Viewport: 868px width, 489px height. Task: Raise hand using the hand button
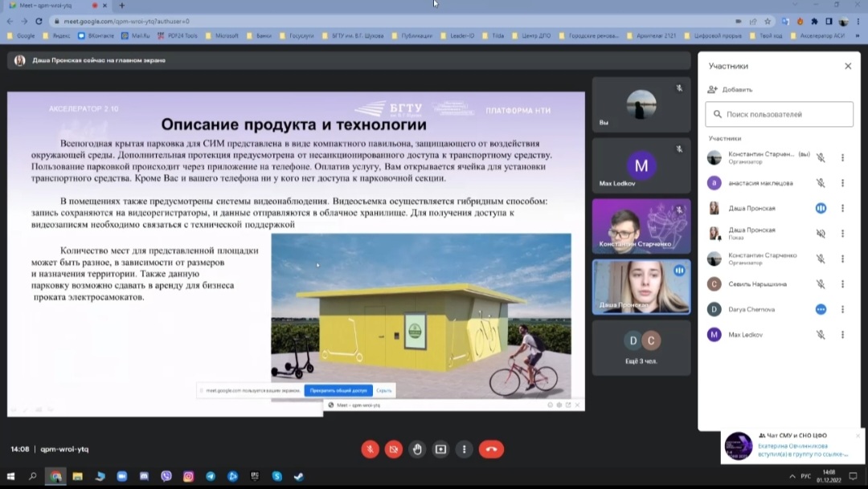417,449
